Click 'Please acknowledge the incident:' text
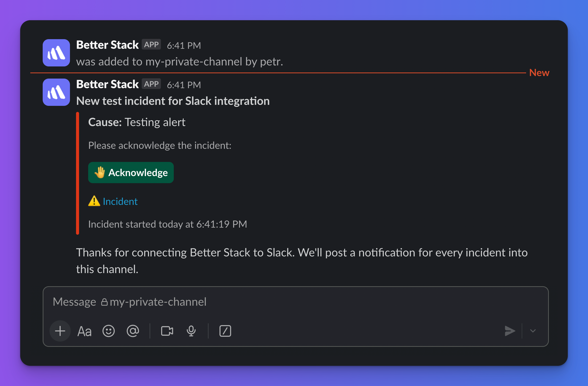This screenshot has width=588, height=386. (160, 146)
